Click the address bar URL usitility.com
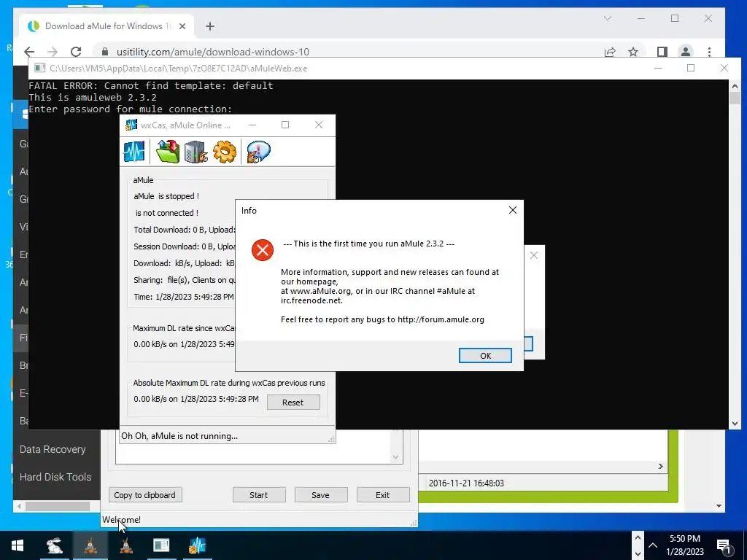 coord(213,52)
